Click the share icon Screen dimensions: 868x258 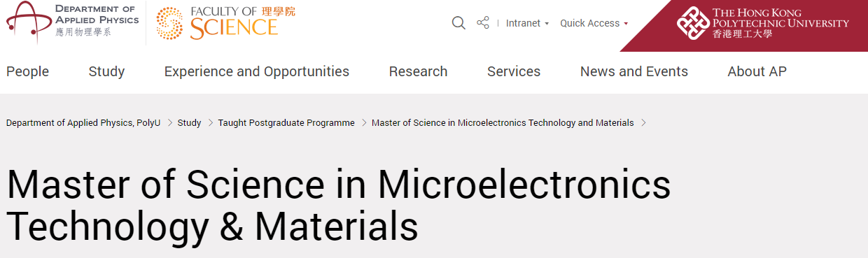click(483, 23)
